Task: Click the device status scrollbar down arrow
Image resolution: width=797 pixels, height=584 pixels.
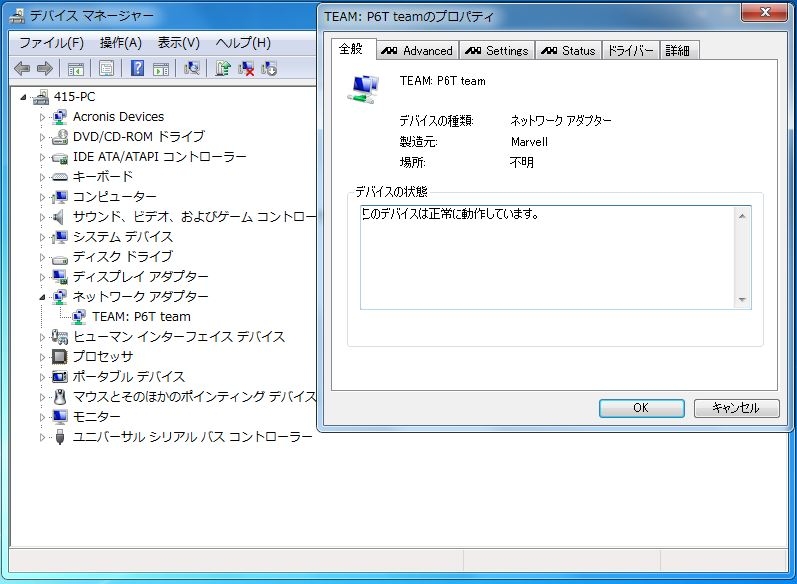Action: click(742, 300)
